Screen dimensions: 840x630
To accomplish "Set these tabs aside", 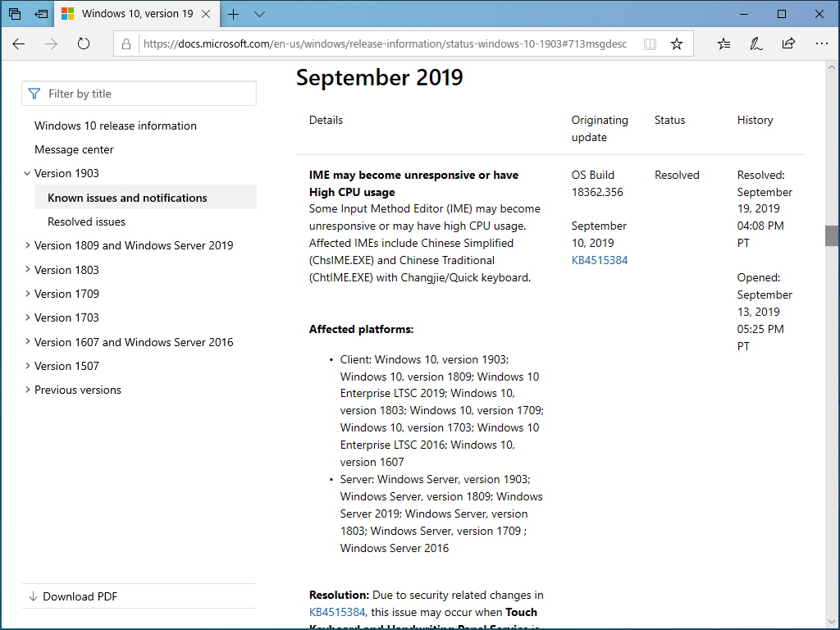I will (x=14, y=14).
